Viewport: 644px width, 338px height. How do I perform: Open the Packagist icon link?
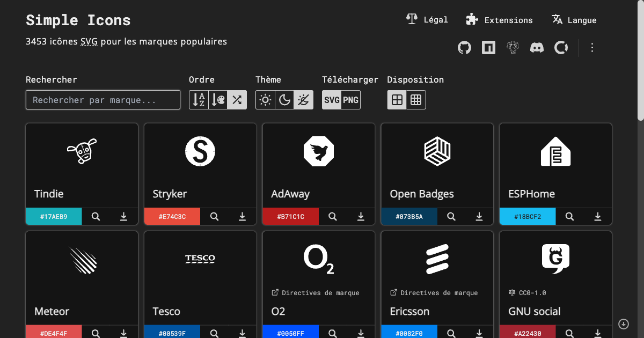pos(513,48)
